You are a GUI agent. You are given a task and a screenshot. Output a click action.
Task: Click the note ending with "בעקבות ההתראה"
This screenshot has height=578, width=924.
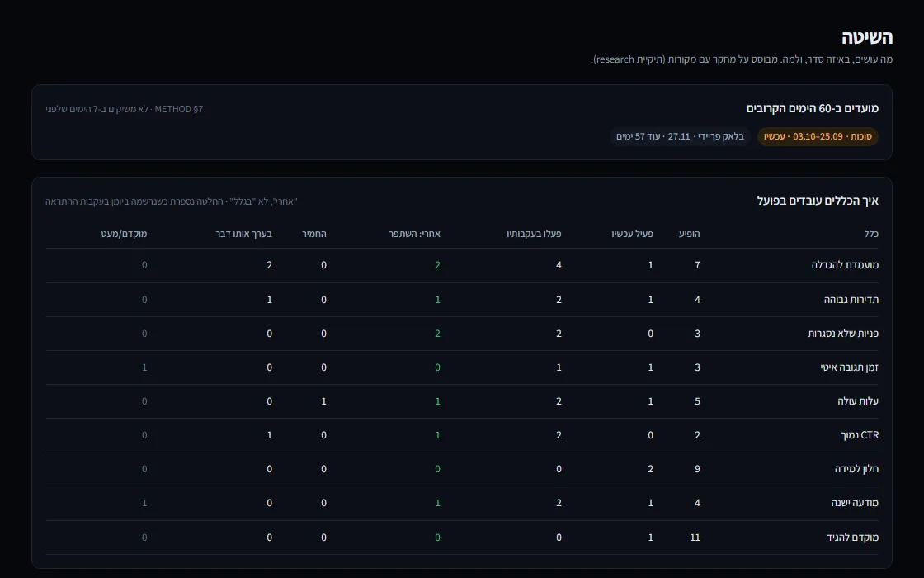pyautogui.click(x=172, y=201)
